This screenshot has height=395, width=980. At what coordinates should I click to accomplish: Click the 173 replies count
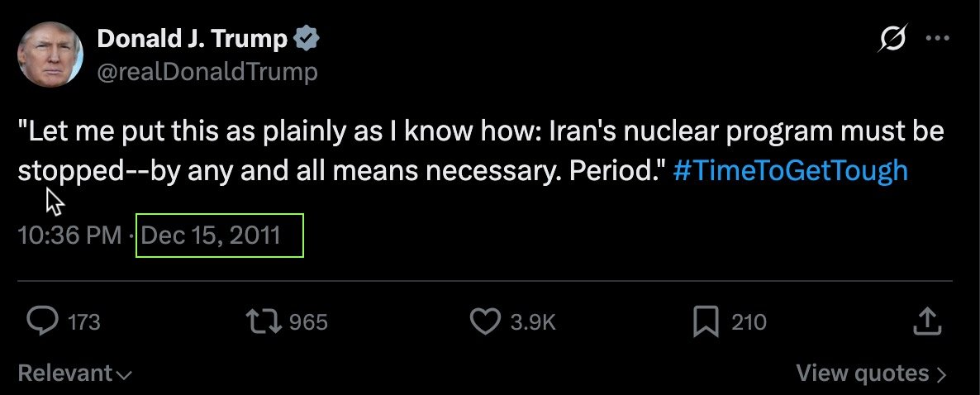pyautogui.click(x=83, y=321)
